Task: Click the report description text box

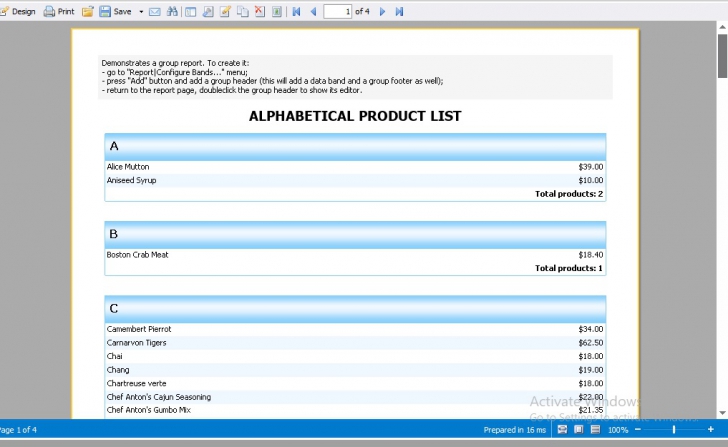Action: (355, 77)
